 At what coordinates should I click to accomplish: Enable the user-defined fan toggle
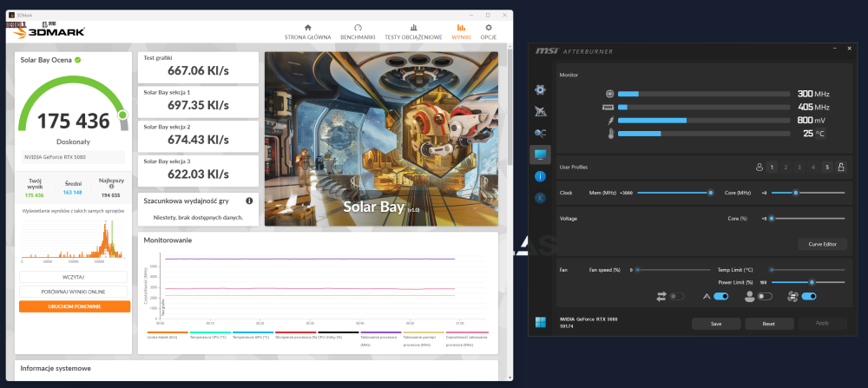click(764, 297)
